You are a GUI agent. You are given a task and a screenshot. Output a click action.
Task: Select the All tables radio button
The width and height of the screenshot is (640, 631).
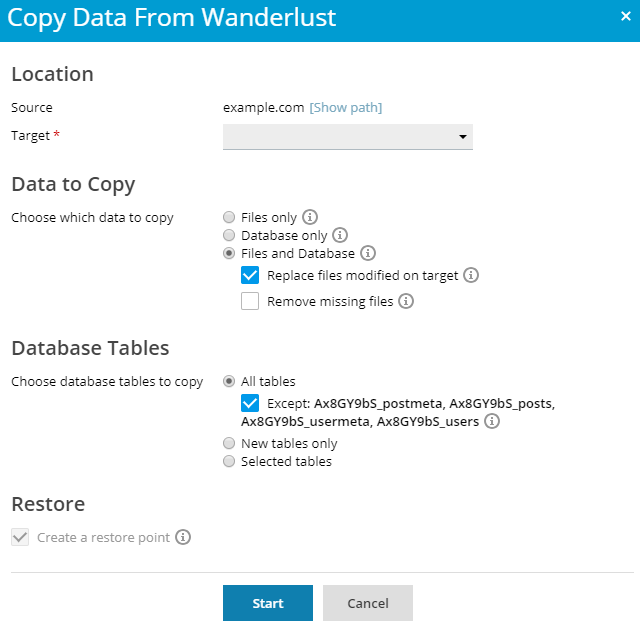point(230,381)
